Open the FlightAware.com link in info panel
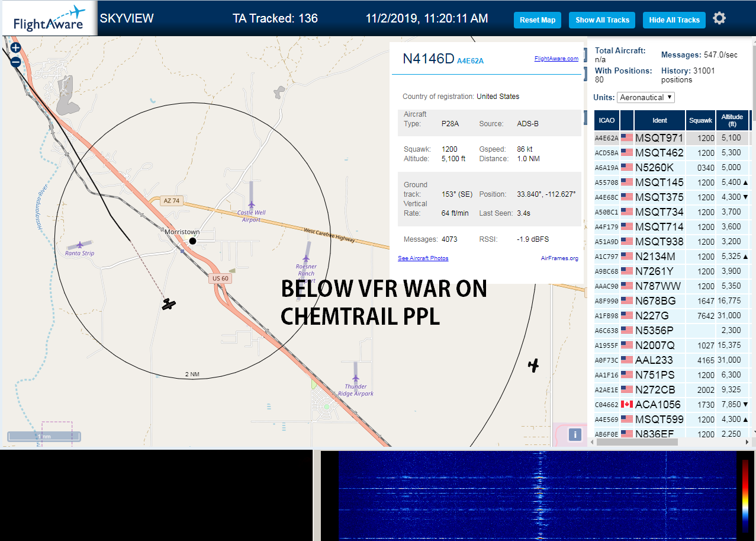Viewport: 756px width, 541px height. point(556,59)
